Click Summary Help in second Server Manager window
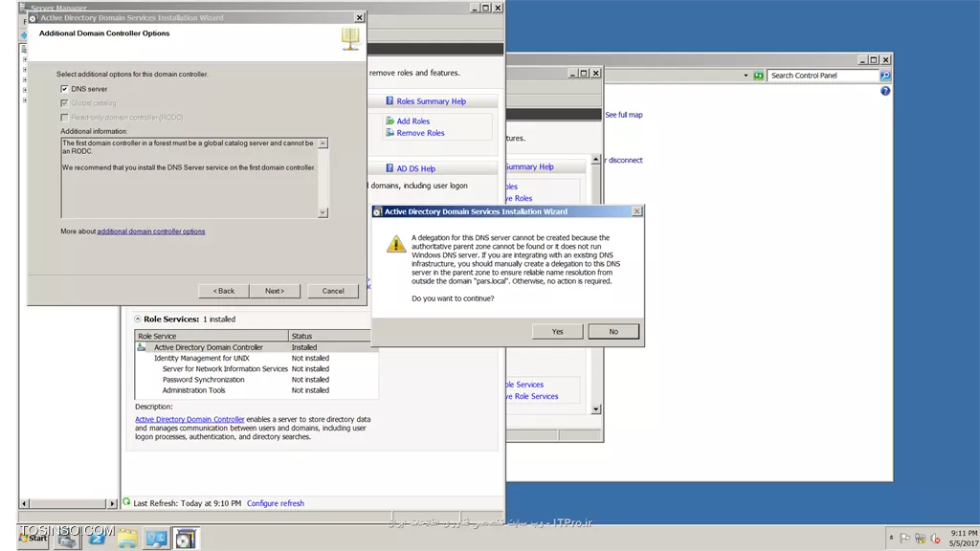The width and height of the screenshot is (980, 551). point(529,166)
